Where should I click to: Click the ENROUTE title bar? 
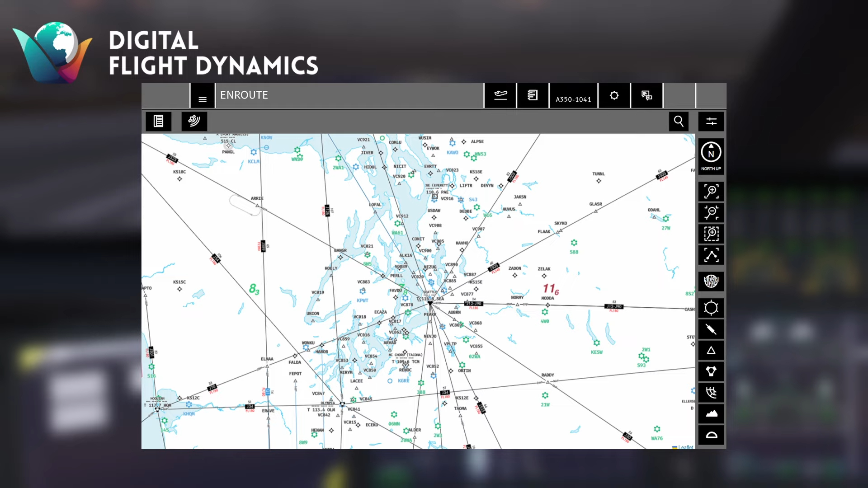tap(349, 96)
